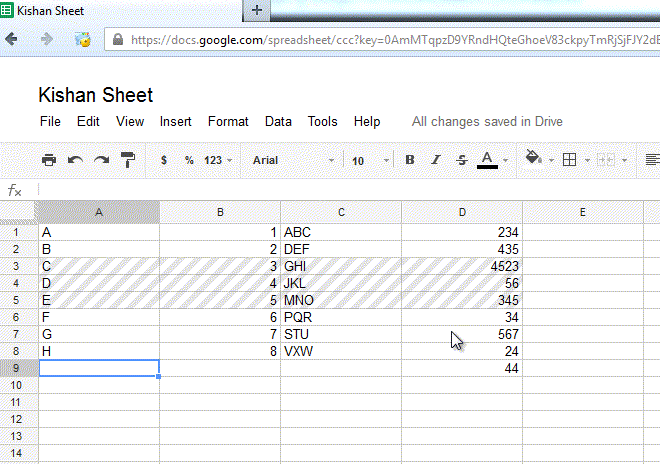
Task: Click the Print icon in toolbar
Action: (49, 160)
